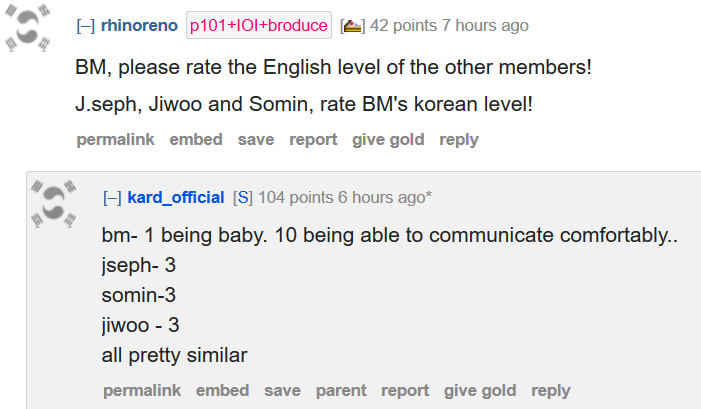
Task: Give gold to rhinoreno's comment
Action: point(388,140)
